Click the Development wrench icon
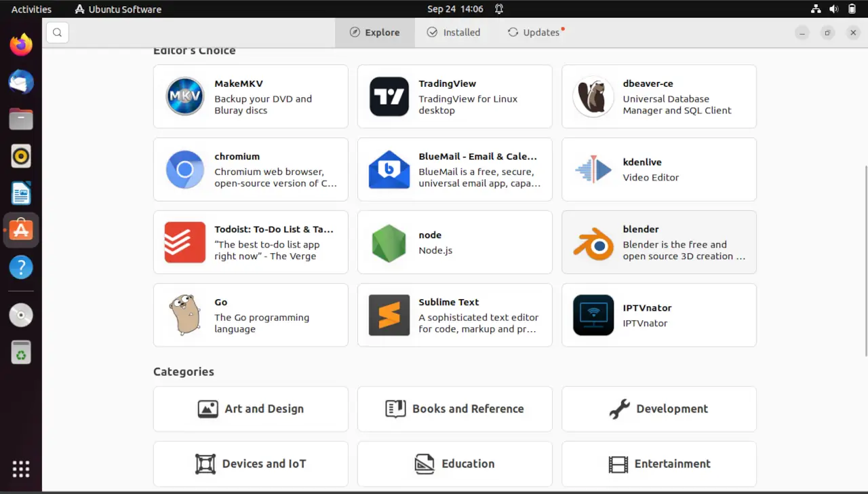868x494 pixels. point(619,409)
